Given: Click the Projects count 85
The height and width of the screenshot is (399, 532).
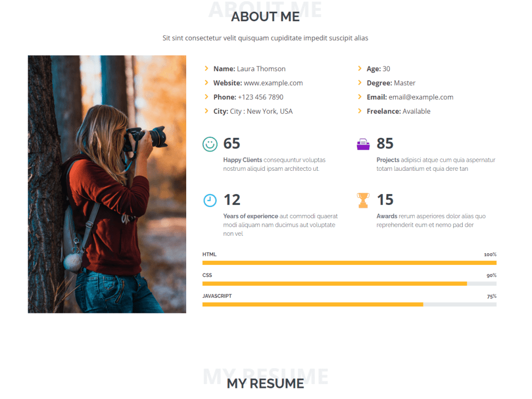Looking at the screenshot, I should (385, 144).
